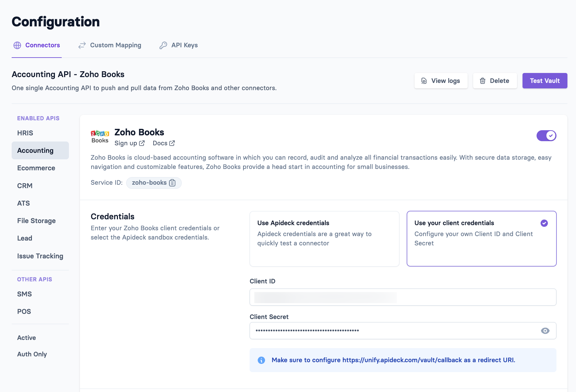
Task: Open the Zoho Books Sign up link
Action: (x=130, y=143)
